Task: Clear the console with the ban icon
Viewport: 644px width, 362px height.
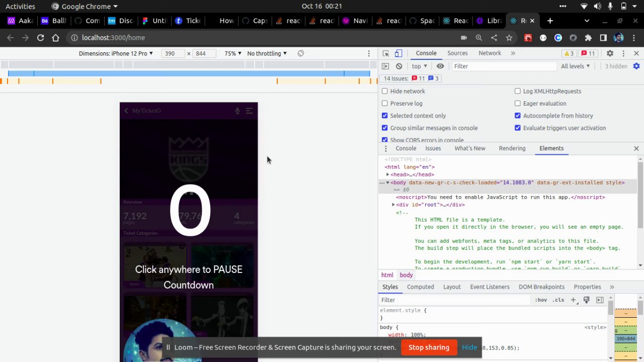Action: (x=399, y=66)
